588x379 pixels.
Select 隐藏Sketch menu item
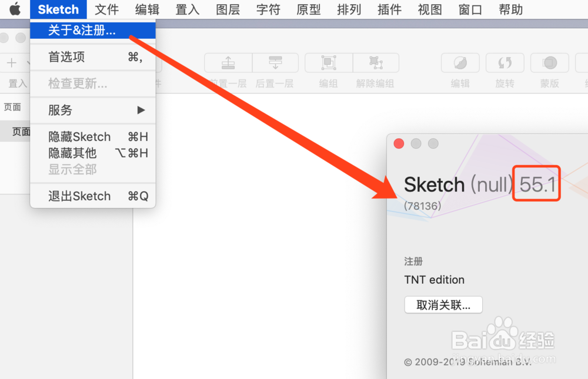93,136
